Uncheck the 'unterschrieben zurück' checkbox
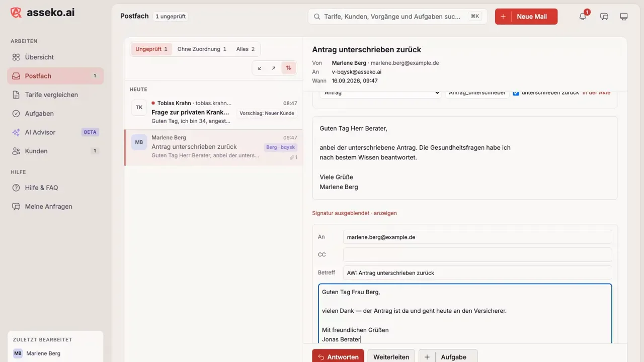Viewport: 644px width, 362px height. (516, 93)
